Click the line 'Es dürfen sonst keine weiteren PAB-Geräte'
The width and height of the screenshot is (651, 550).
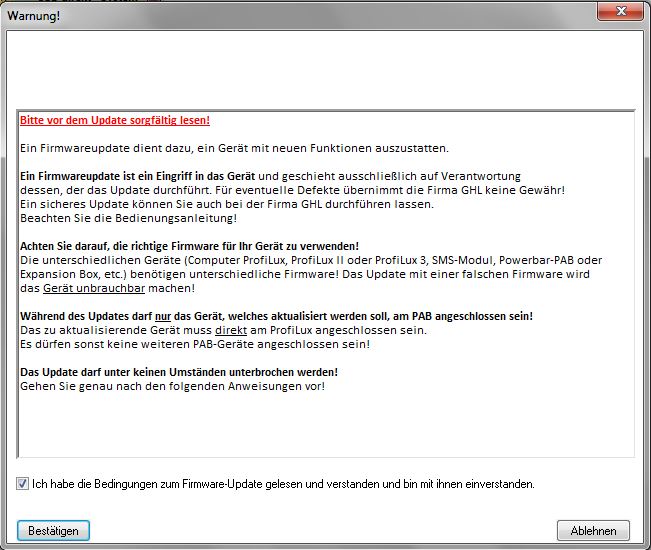coord(195,344)
